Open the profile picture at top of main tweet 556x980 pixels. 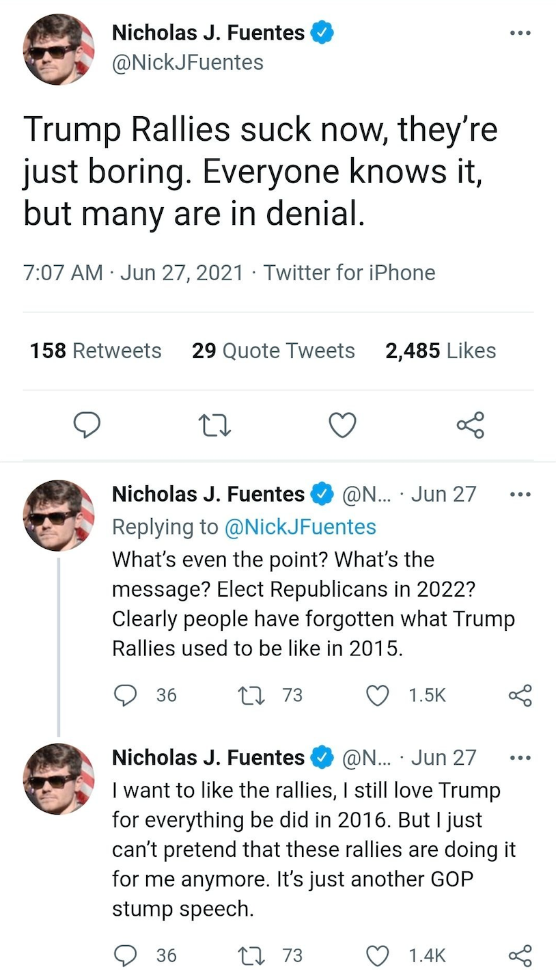click(59, 49)
